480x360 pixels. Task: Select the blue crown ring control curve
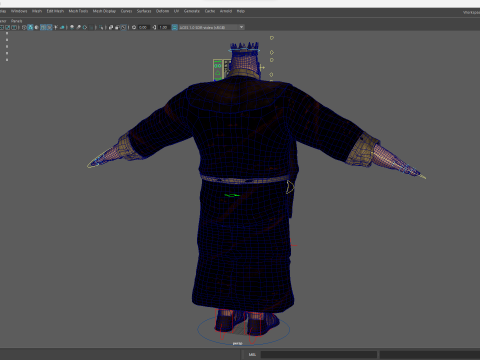(244, 50)
